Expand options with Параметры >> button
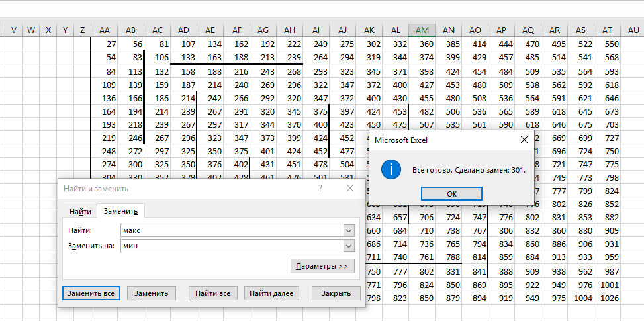The height and width of the screenshot is (321, 644). click(322, 266)
